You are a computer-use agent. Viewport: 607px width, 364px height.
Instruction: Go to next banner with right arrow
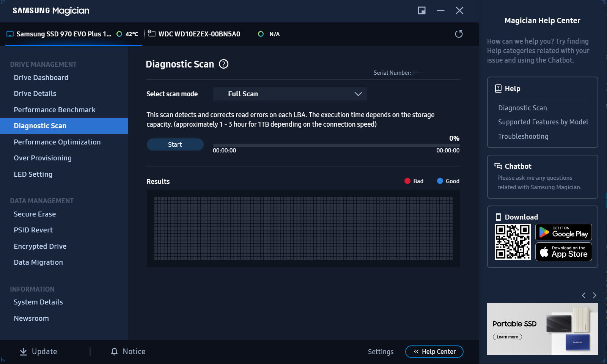(594, 295)
